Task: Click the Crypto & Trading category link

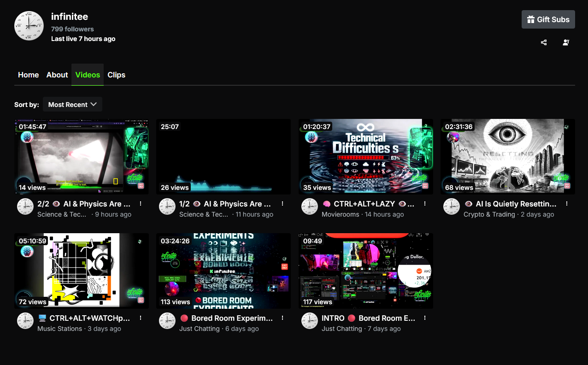Action: (x=489, y=214)
